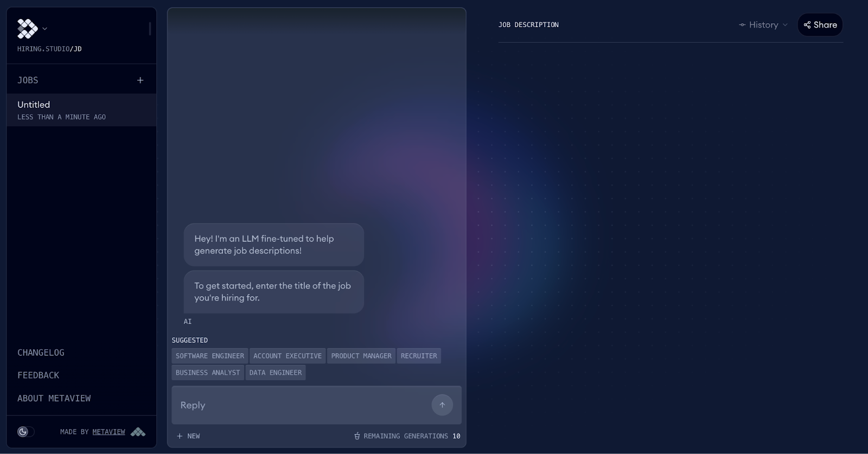Click the remaining generations cup icon
This screenshot has height=454, width=868.
click(x=357, y=436)
